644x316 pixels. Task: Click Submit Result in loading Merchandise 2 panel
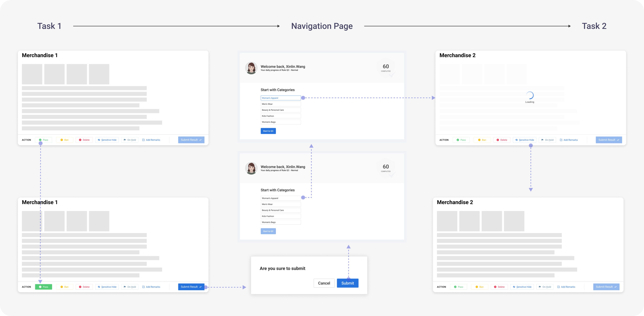609,140
